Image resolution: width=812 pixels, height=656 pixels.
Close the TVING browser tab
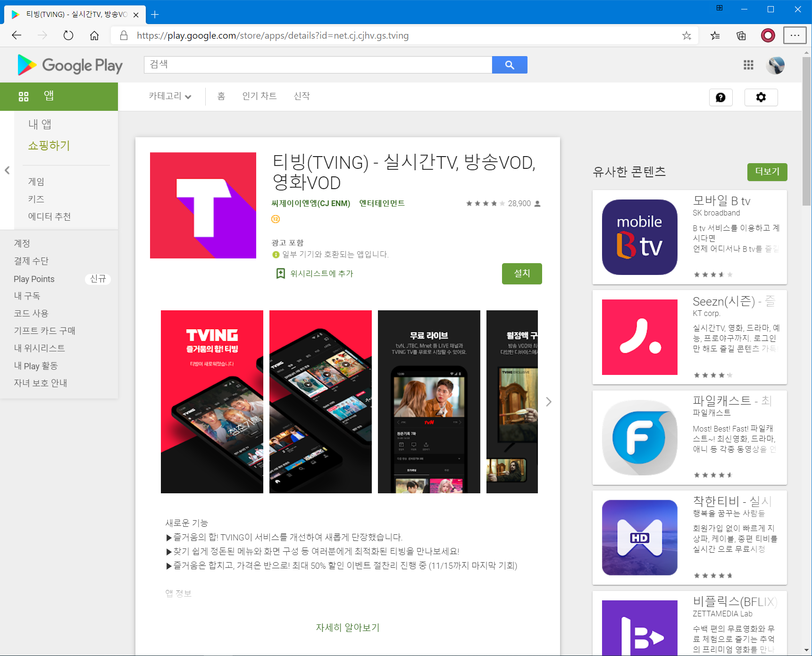[136, 15]
